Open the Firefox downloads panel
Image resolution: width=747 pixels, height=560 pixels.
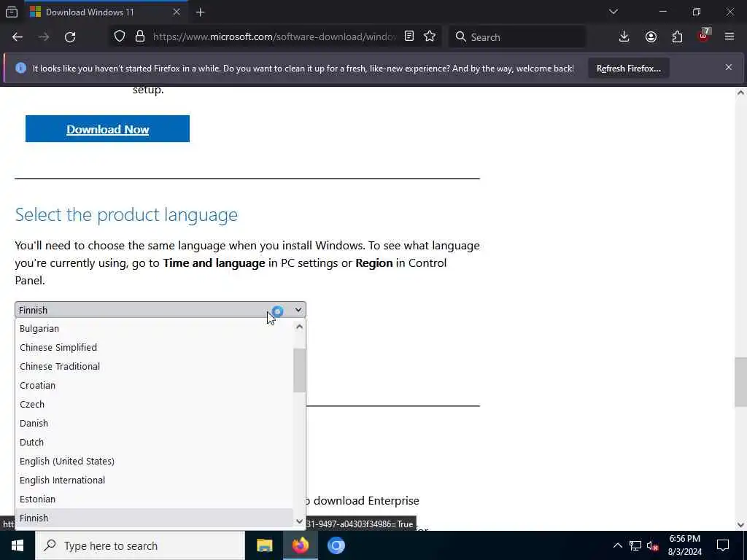(624, 36)
